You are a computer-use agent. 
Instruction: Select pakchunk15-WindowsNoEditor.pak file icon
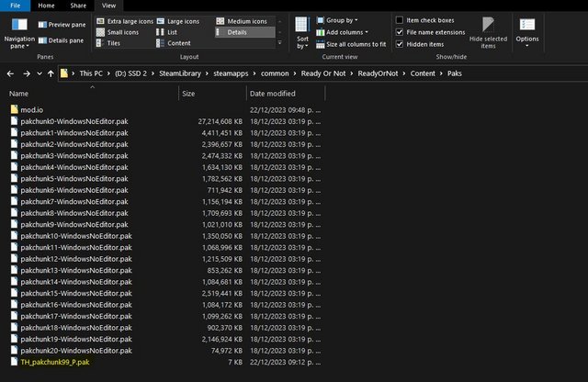pyautogui.click(x=15, y=293)
